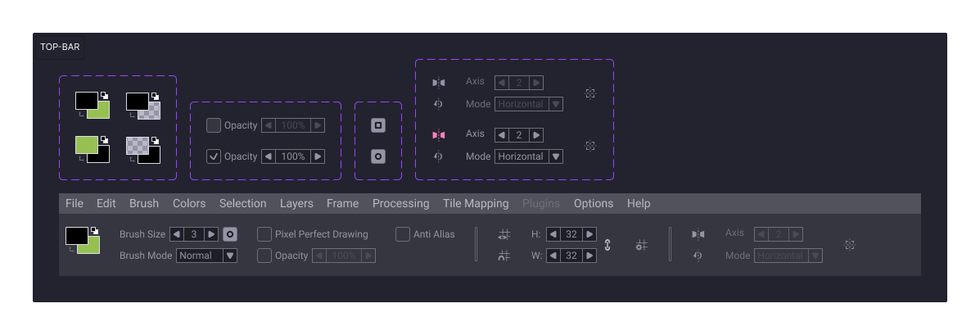Open the Frame menu
Image resolution: width=980 pixels, height=335 pixels.
coord(343,203)
